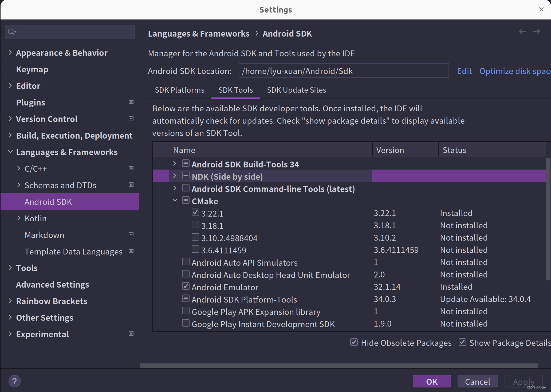Screen dimensions: 551x392
Task: Click the Android SDK Location path field
Action: pos(344,71)
